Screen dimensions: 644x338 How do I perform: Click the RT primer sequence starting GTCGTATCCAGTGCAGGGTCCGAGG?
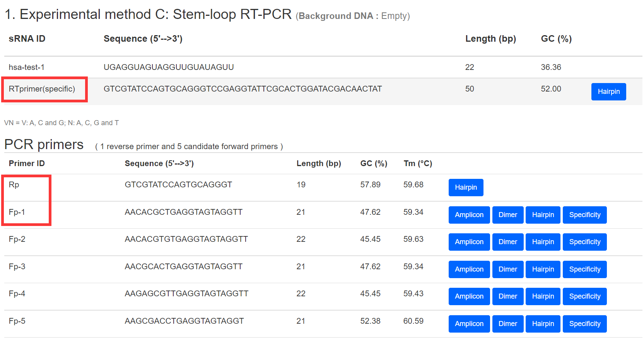pos(243,89)
